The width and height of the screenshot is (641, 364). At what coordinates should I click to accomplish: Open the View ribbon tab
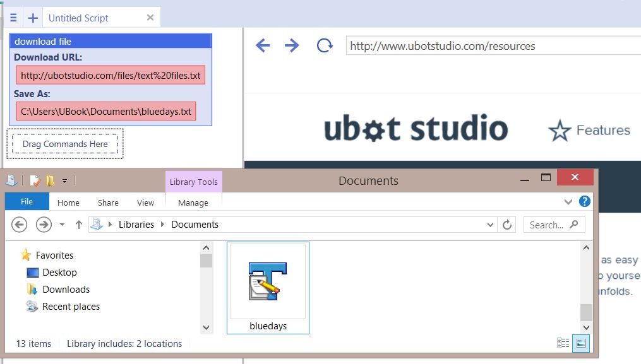tap(145, 203)
